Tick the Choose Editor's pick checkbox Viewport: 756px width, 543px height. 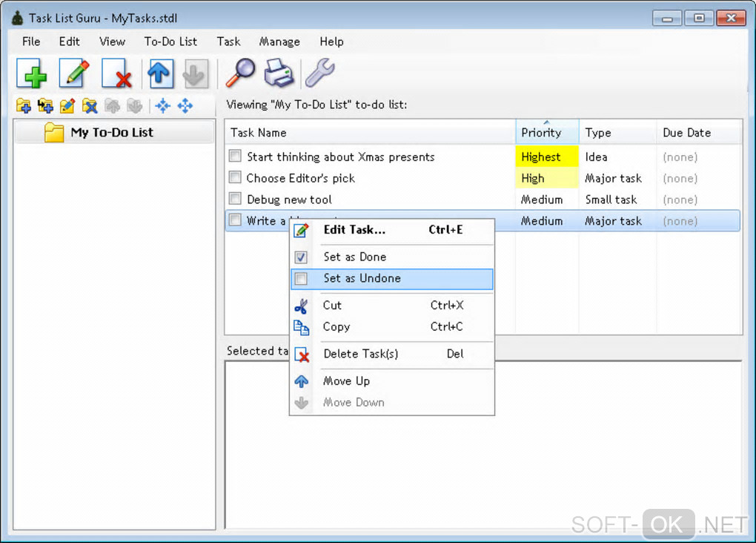point(235,177)
